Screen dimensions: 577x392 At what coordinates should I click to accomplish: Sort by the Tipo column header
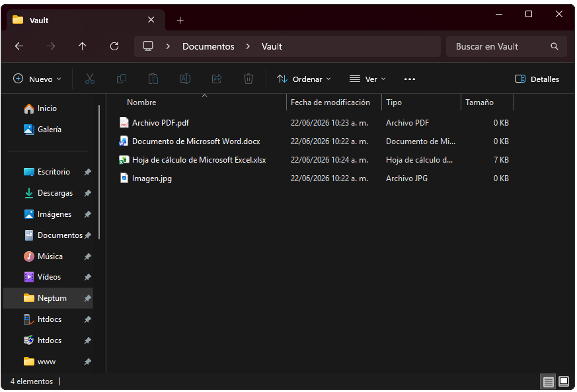(x=394, y=102)
